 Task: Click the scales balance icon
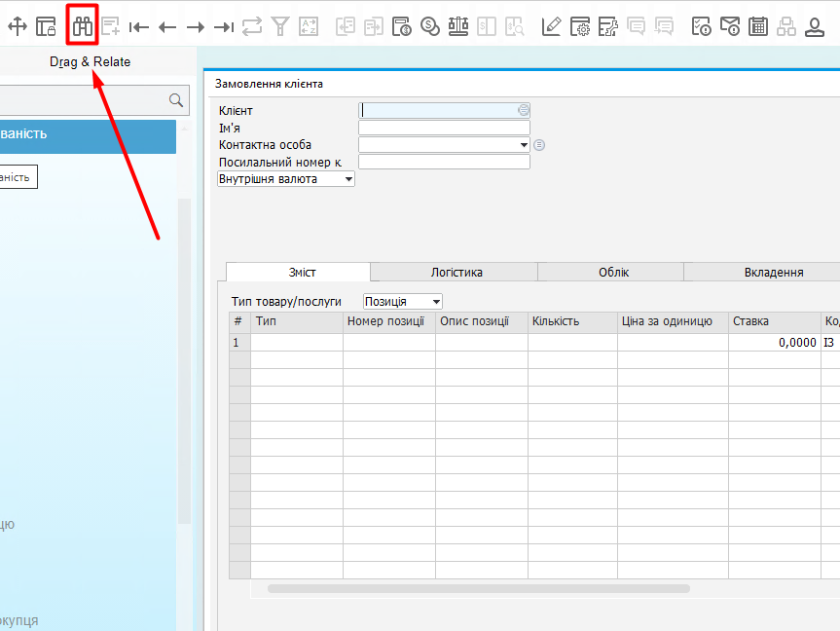click(458, 26)
